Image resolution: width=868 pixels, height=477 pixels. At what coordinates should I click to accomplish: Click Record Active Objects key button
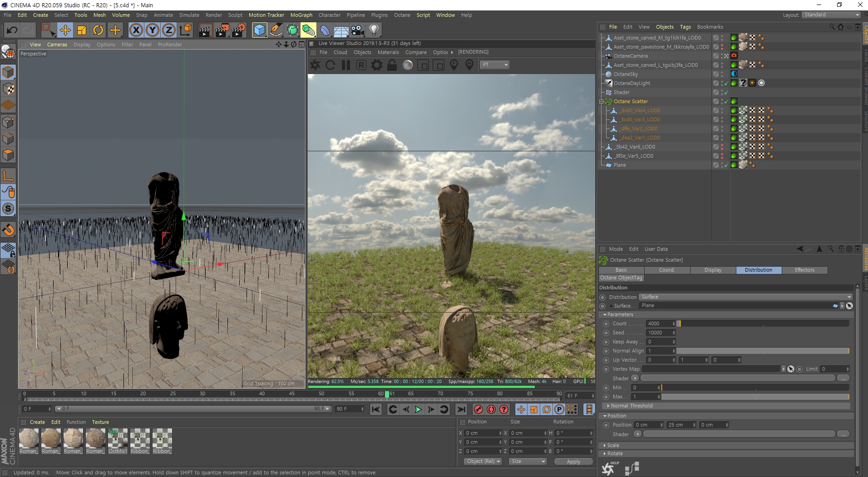(478, 409)
